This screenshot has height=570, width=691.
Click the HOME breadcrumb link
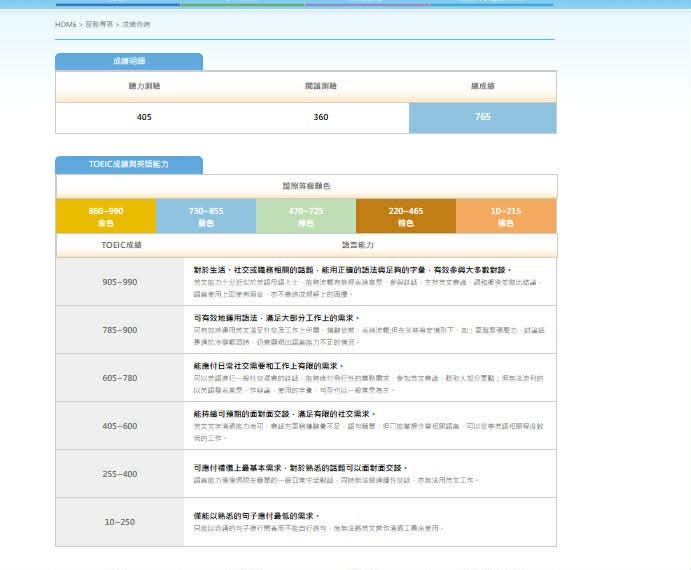pos(65,23)
